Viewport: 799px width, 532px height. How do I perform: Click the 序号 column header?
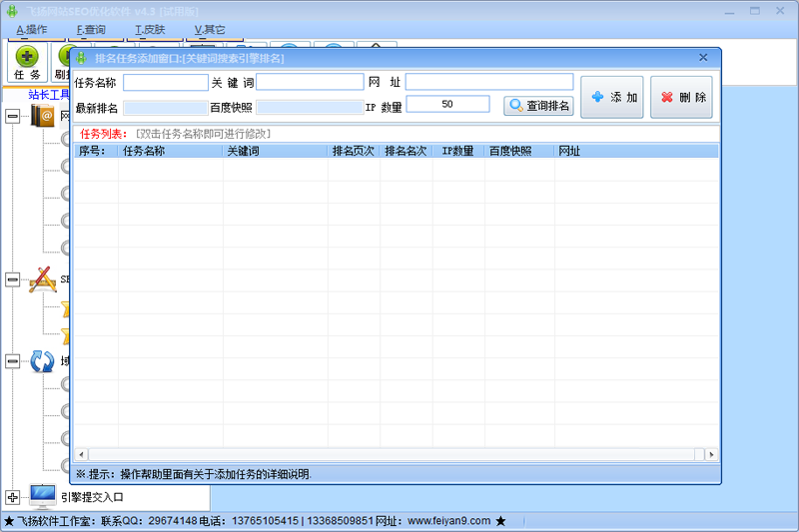coord(96,151)
